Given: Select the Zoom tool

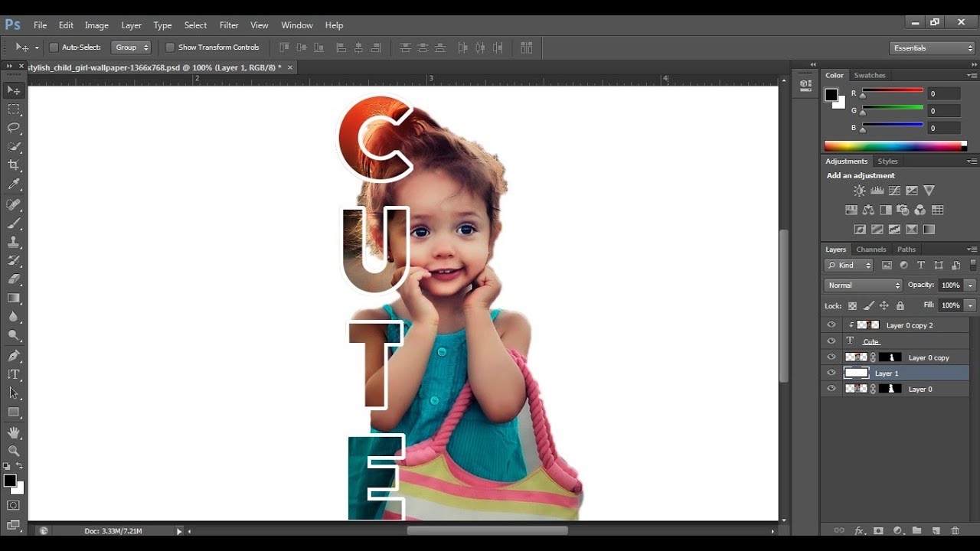Looking at the screenshot, I should click(x=14, y=452).
